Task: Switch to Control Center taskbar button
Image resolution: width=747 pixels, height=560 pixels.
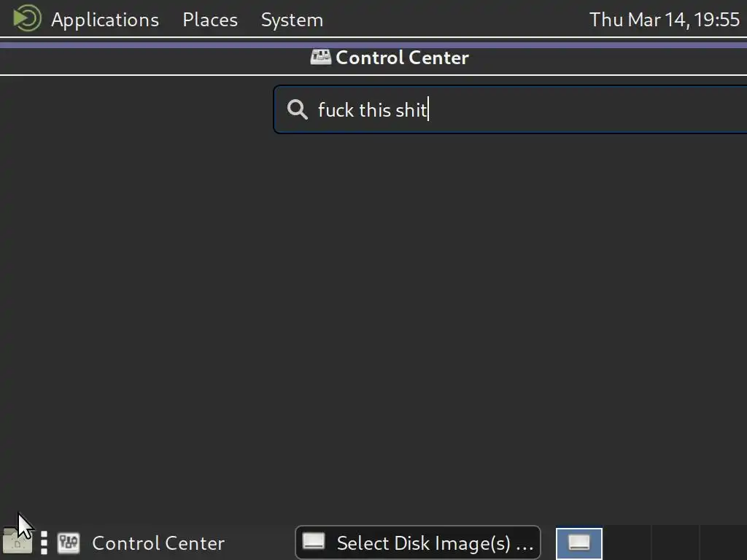Action: (141, 542)
